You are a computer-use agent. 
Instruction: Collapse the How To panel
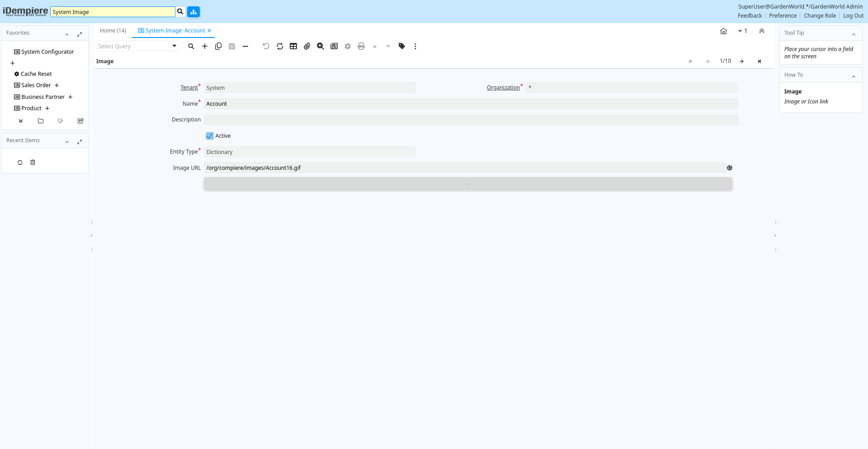tap(854, 76)
